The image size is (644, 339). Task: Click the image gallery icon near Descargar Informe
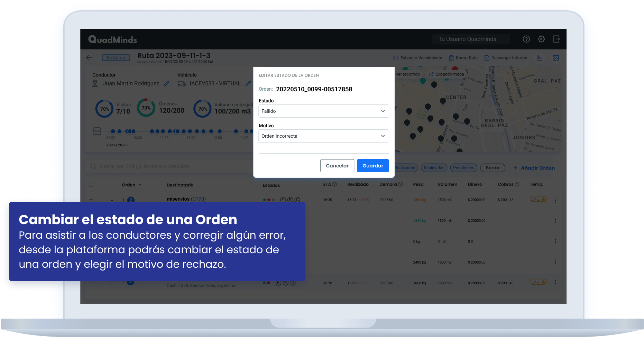pos(556,58)
